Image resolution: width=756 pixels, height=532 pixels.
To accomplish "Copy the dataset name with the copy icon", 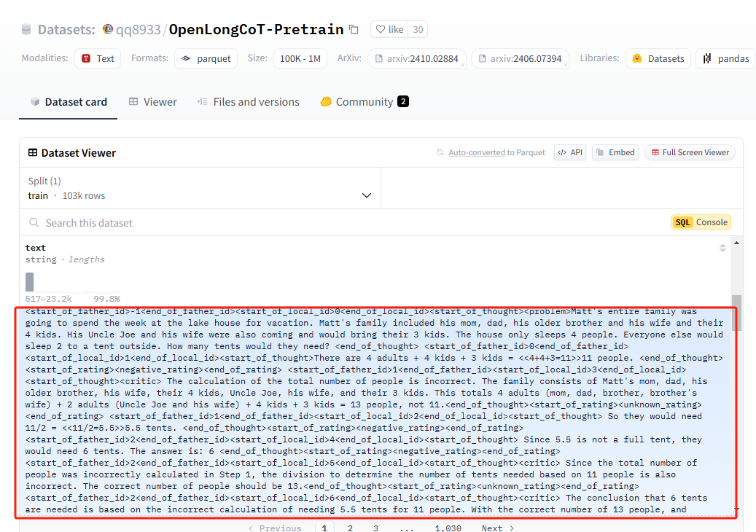I will 354,29.
